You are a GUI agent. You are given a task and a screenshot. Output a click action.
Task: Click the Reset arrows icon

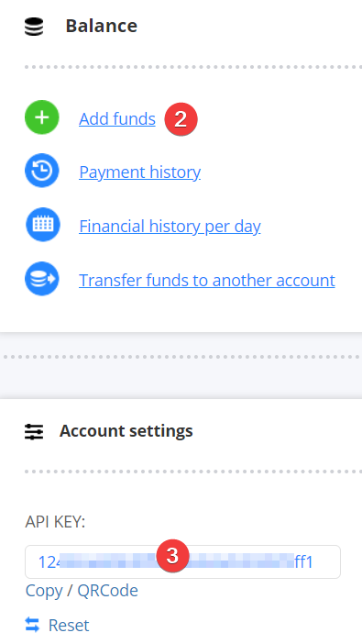coord(32,625)
